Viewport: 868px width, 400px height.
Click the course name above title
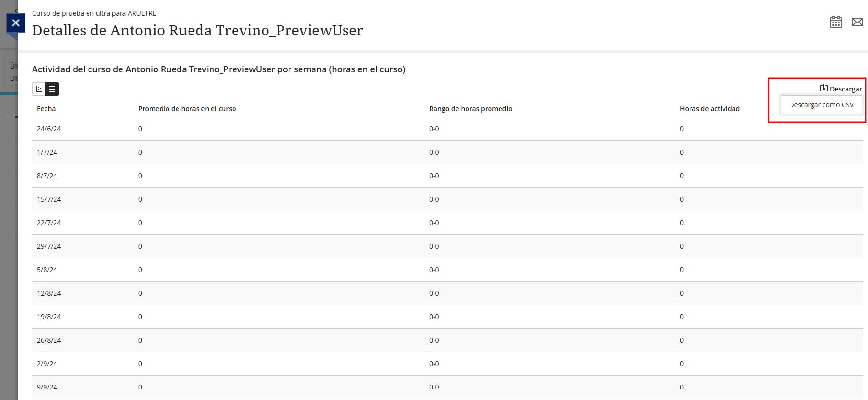[x=94, y=13]
